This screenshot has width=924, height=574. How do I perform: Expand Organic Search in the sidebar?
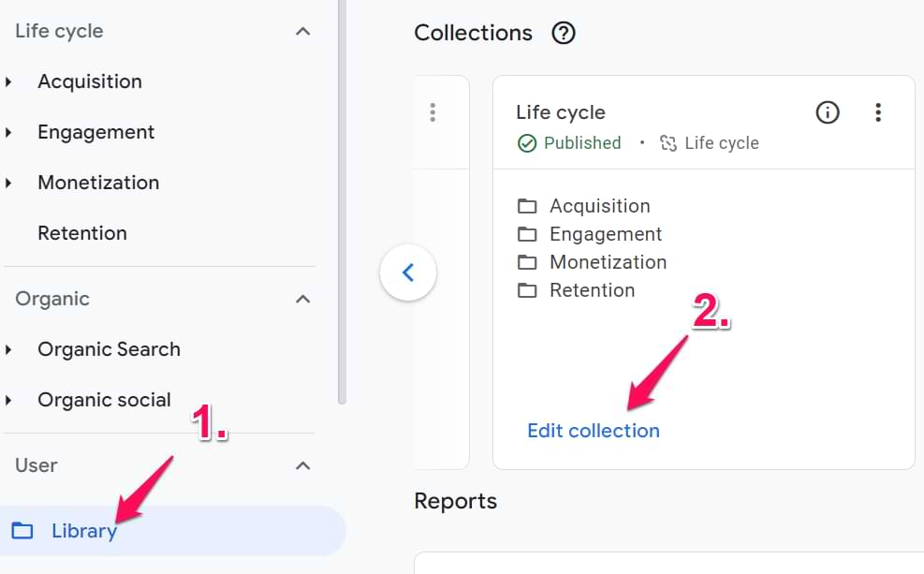pos(8,349)
